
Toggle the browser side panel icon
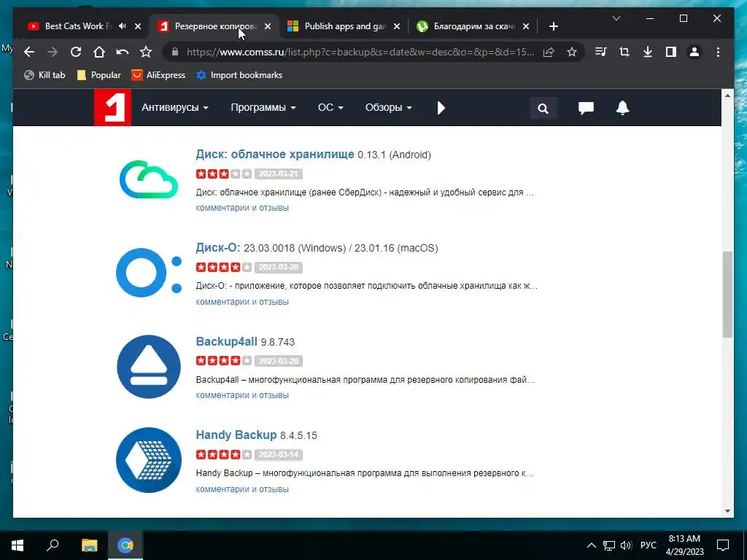pyautogui.click(x=671, y=52)
